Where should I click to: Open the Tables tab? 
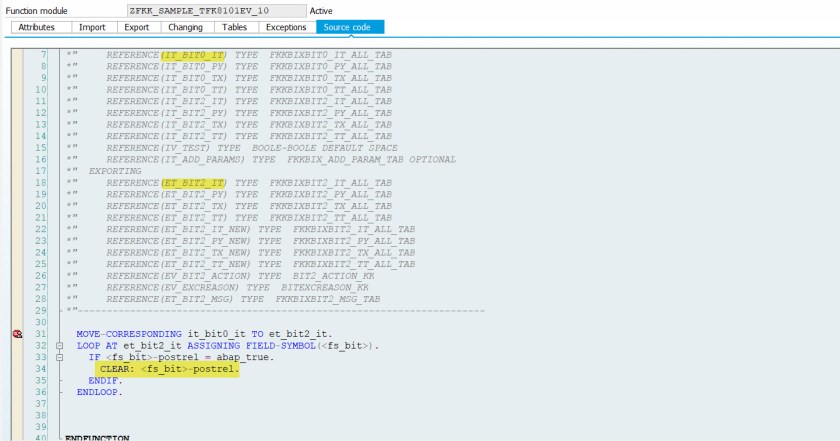[235, 27]
